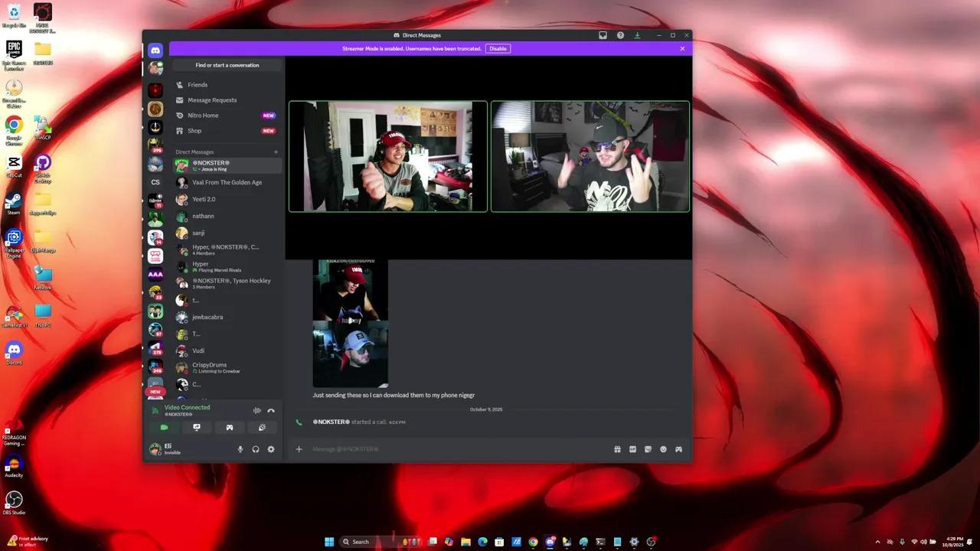
Task: Click Find or start a conversation box
Action: [227, 65]
